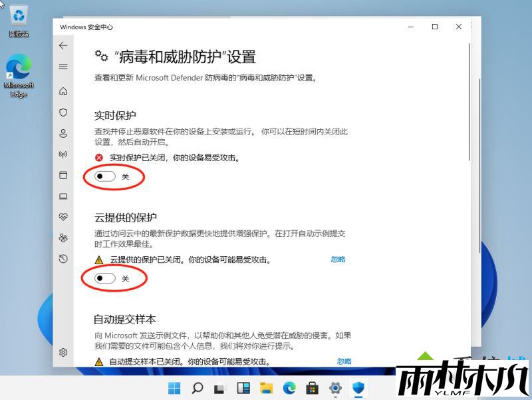Open File Explorer from the taskbar
Screen dimensions: 532x400
pos(266,388)
